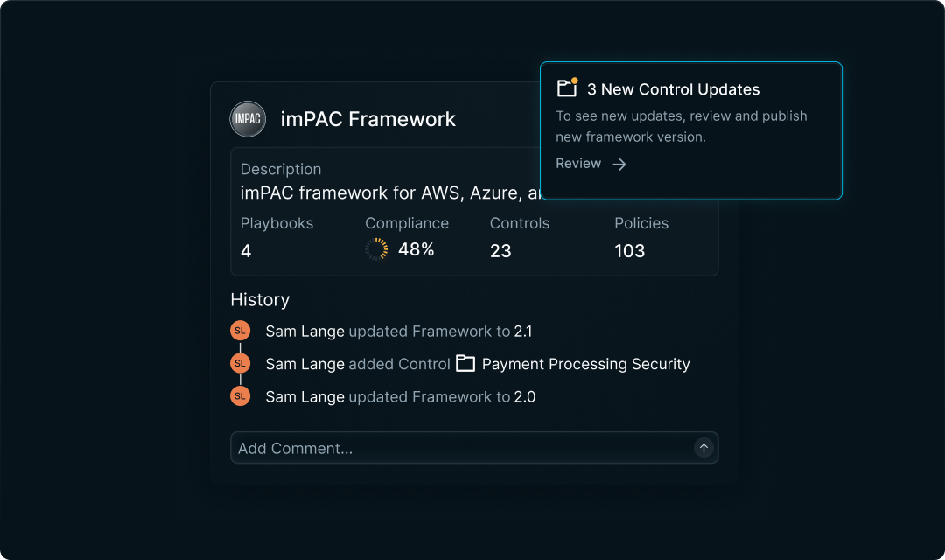Click the imPAC Framework title
The width and height of the screenshot is (945, 560).
pos(367,119)
